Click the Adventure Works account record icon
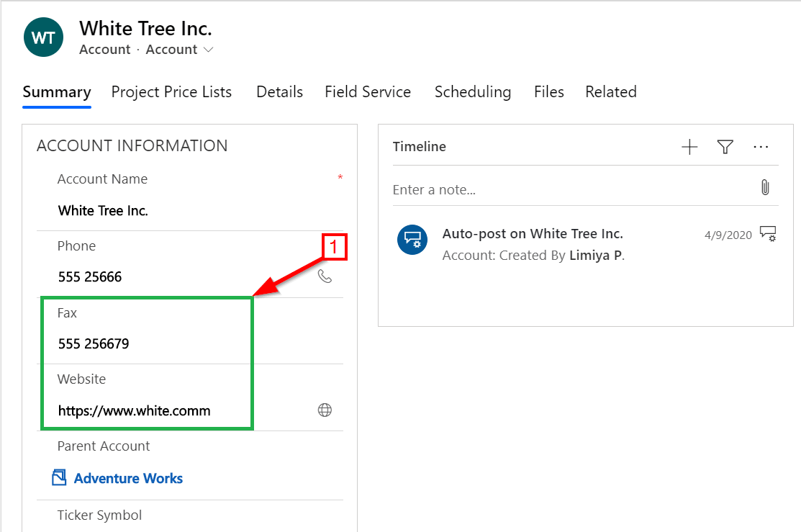Screen dimensions: 801x532 click(x=59, y=477)
